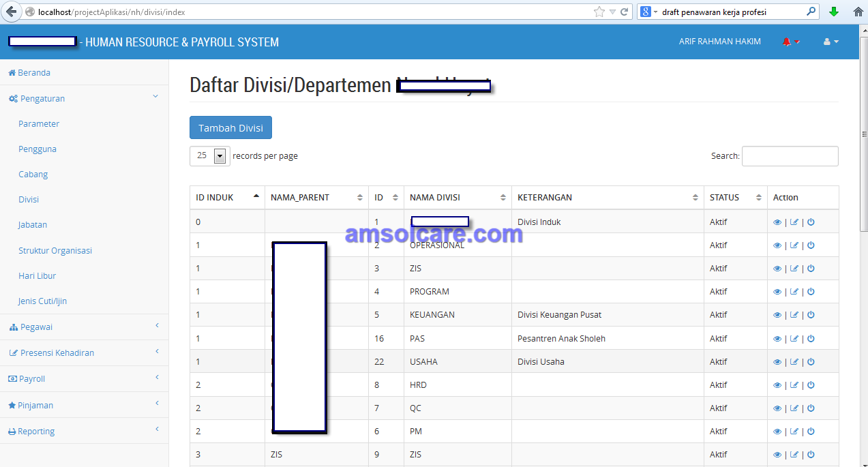Click the Tambah Divisi button
Screen dimensions: 868x467
coord(230,128)
